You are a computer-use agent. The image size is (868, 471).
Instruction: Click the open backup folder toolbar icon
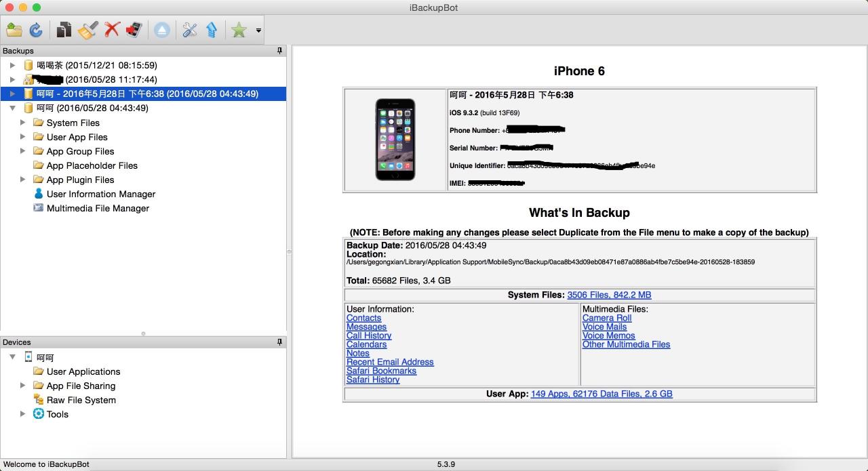click(x=14, y=30)
